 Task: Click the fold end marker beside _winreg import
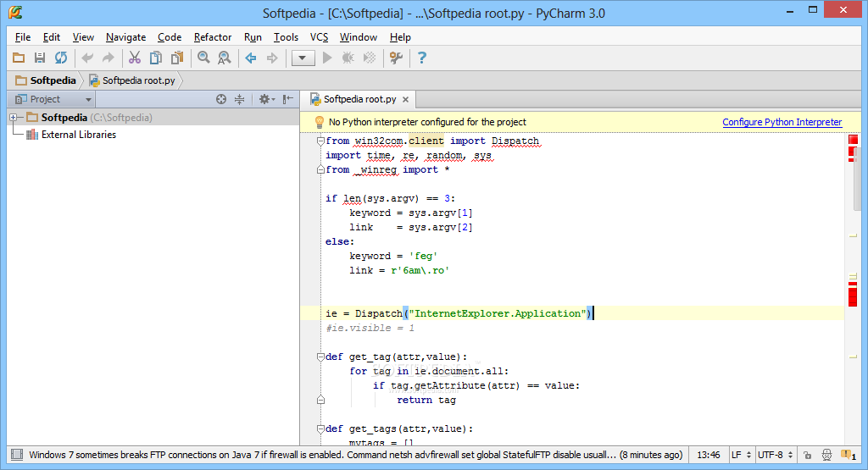tap(320, 169)
